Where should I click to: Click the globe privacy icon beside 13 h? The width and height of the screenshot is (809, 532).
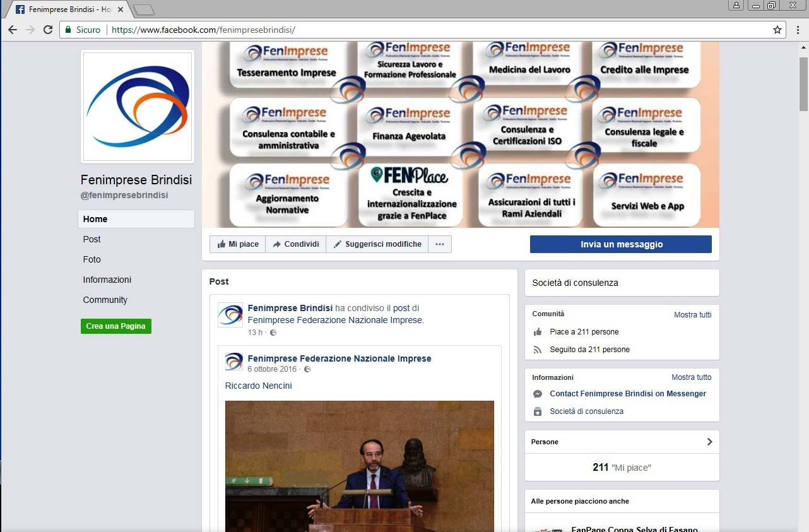point(273,333)
